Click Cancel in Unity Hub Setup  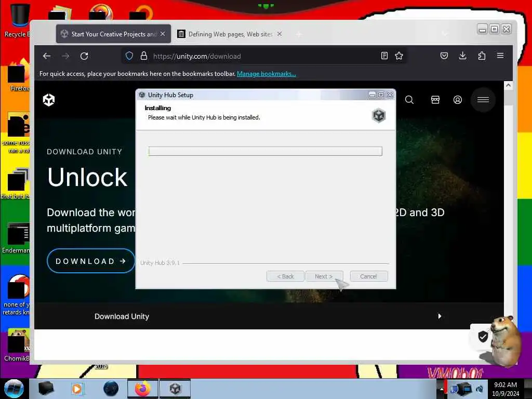pyautogui.click(x=368, y=276)
